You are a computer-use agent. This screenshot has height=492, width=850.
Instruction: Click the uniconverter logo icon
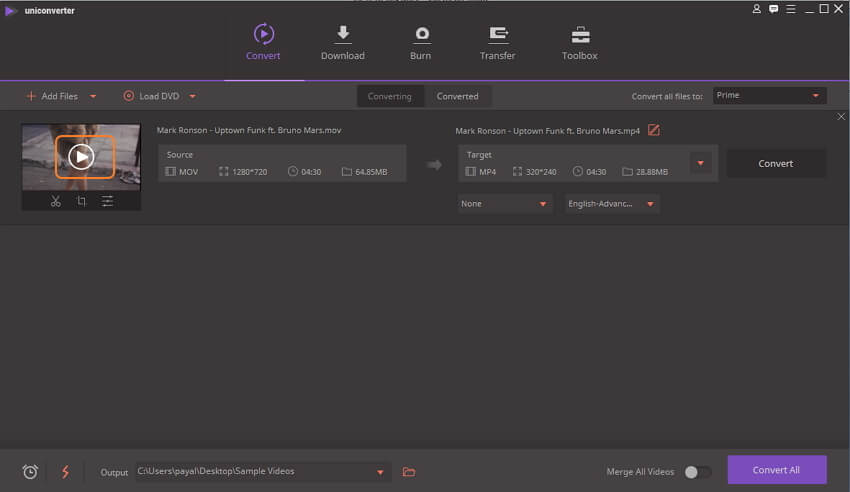tap(11, 10)
